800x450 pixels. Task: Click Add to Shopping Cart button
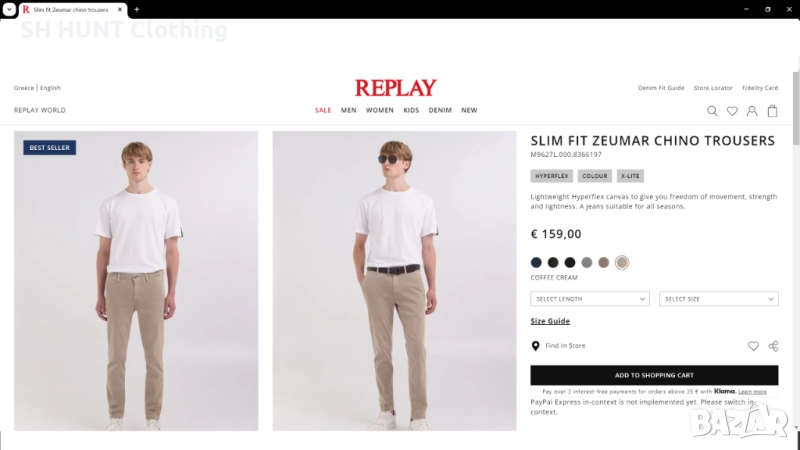[654, 375]
